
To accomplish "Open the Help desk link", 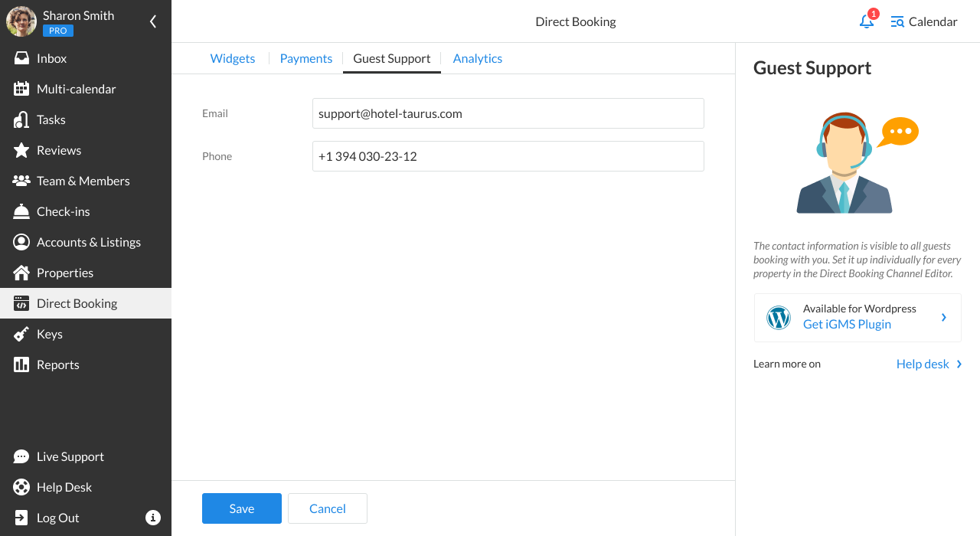I will pyautogui.click(x=923, y=364).
